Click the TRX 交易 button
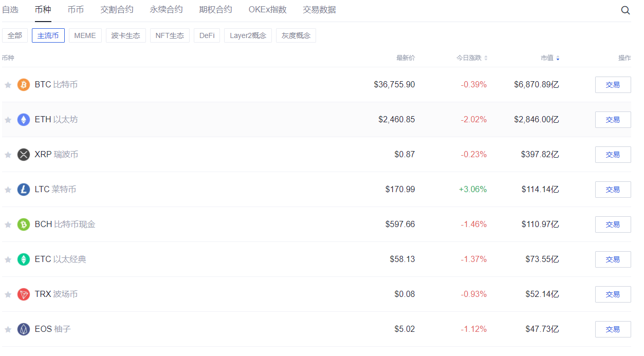 click(613, 294)
